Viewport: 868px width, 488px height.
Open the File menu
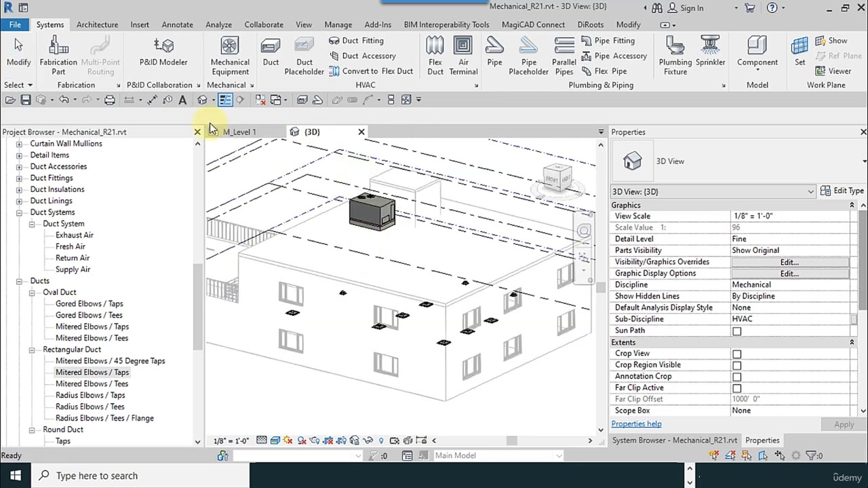point(14,24)
